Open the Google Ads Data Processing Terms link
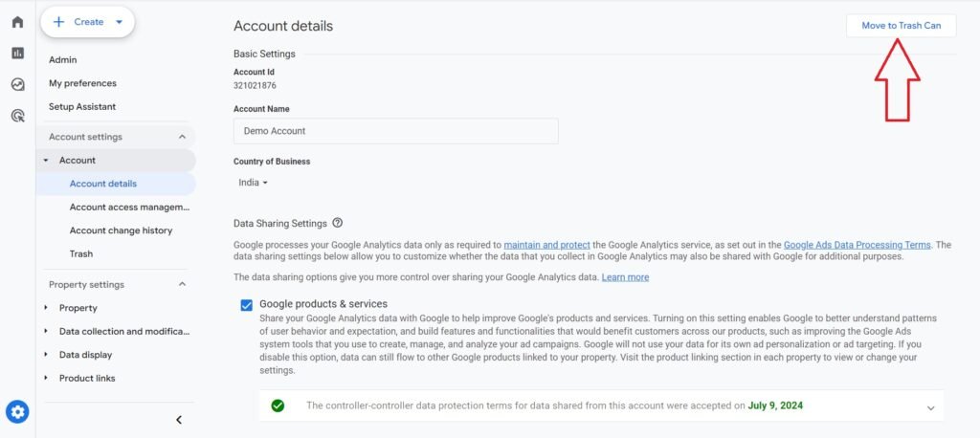980x438 pixels. tap(857, 245)
